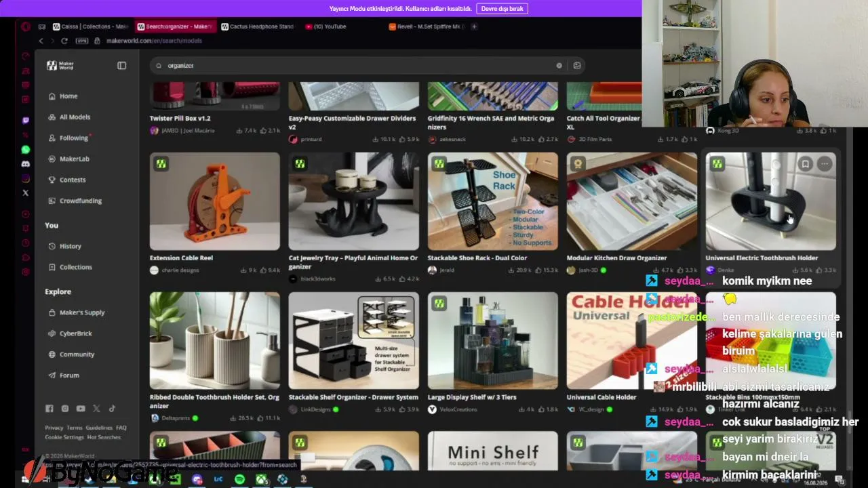Open the Terms footer link
The height and width of the screenshot is (488, 868).
75,428
